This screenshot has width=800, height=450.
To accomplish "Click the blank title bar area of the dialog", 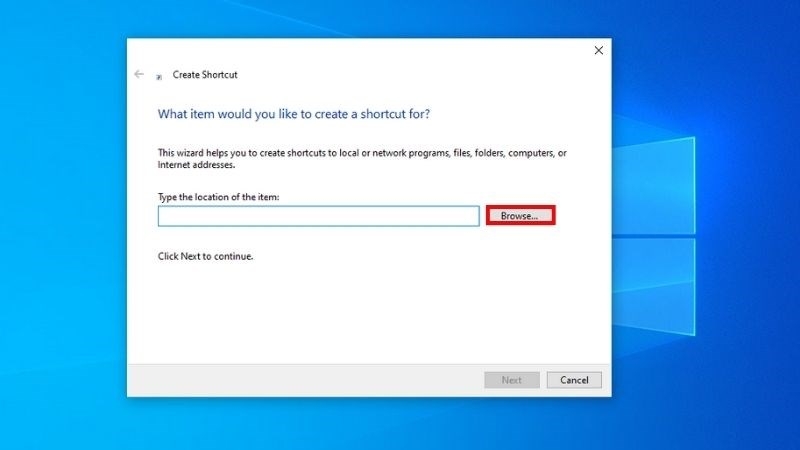I will tap(400, 50).
